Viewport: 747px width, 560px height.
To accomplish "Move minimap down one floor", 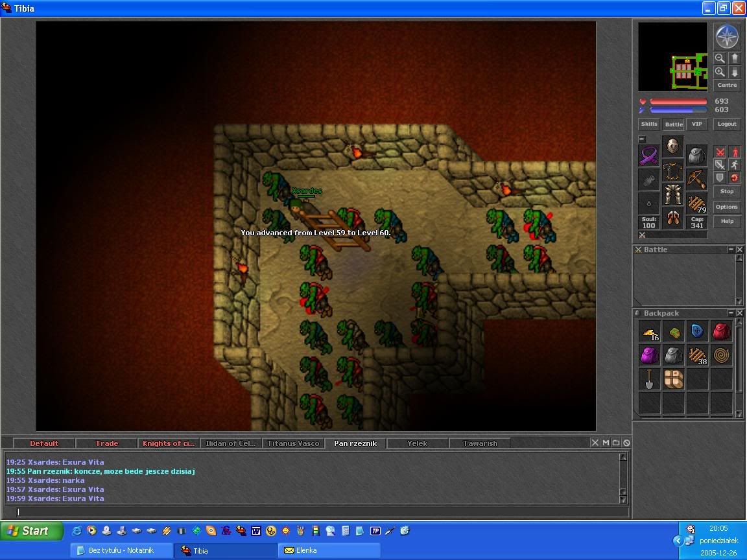I will [735, 72].
